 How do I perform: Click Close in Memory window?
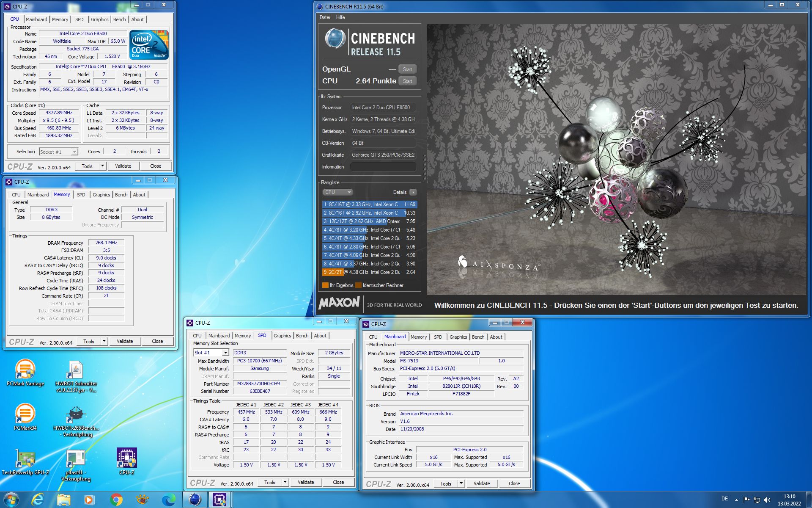point(157,341)
